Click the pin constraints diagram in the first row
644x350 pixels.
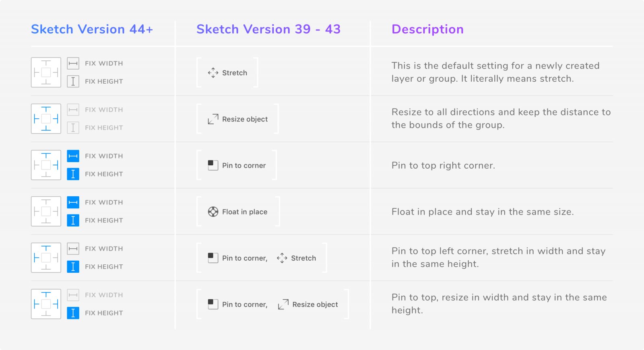coord(46,72)
